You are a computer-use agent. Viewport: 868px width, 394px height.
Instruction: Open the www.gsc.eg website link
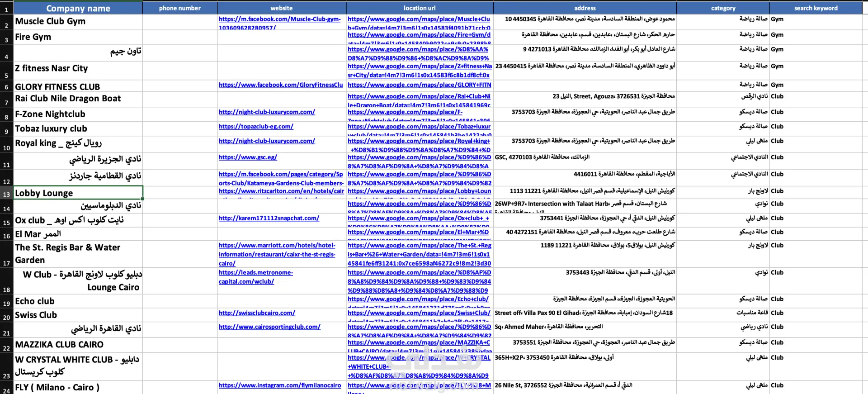point(248,157)
